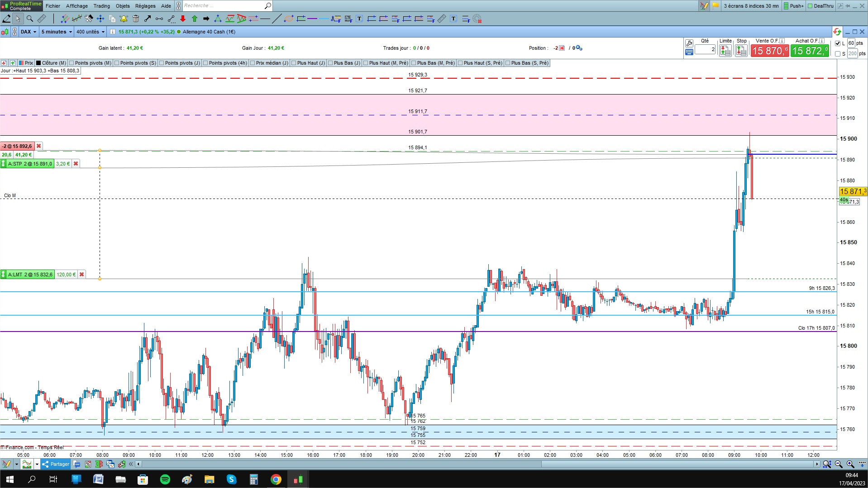Viewport: 868px width, 488px height.
Task: Open the Calculator from the taskbar
Action: [x=253, y=479]
